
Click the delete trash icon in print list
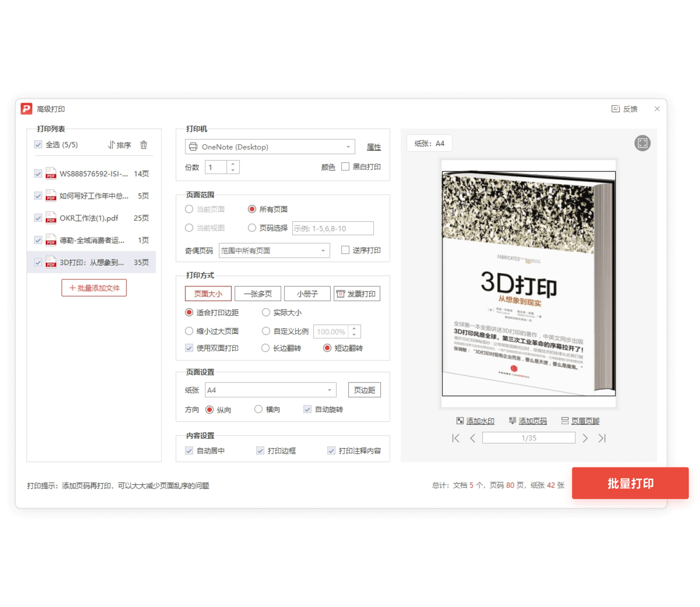tap(144, 145)
